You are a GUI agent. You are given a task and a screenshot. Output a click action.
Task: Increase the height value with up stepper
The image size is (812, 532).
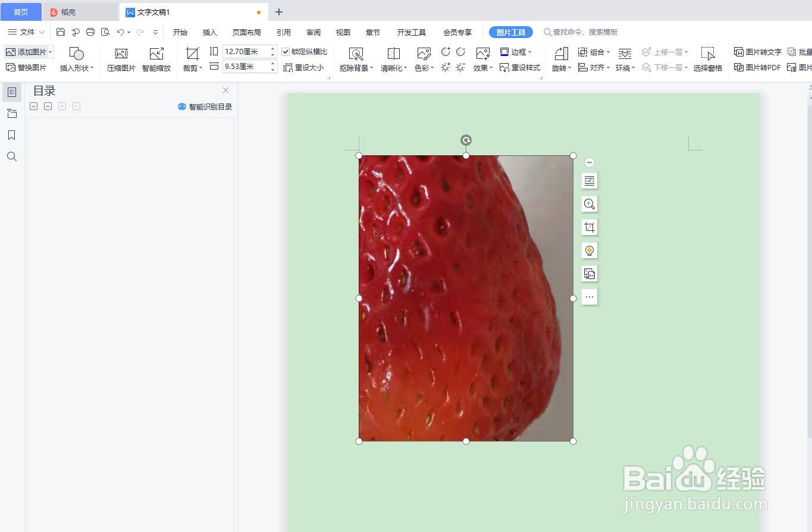273,49
